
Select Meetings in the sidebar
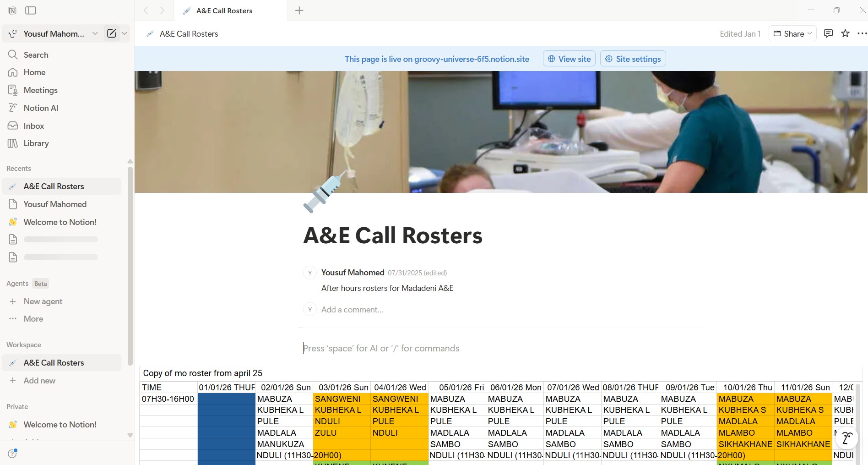click(x=40, y=90)
